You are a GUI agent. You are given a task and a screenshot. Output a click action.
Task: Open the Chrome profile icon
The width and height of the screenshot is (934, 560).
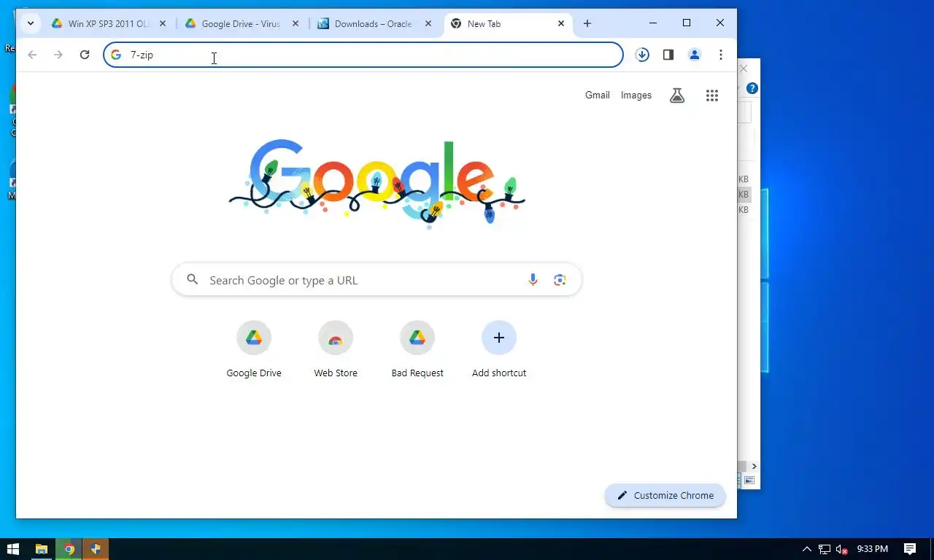click(x=695, y=55)
